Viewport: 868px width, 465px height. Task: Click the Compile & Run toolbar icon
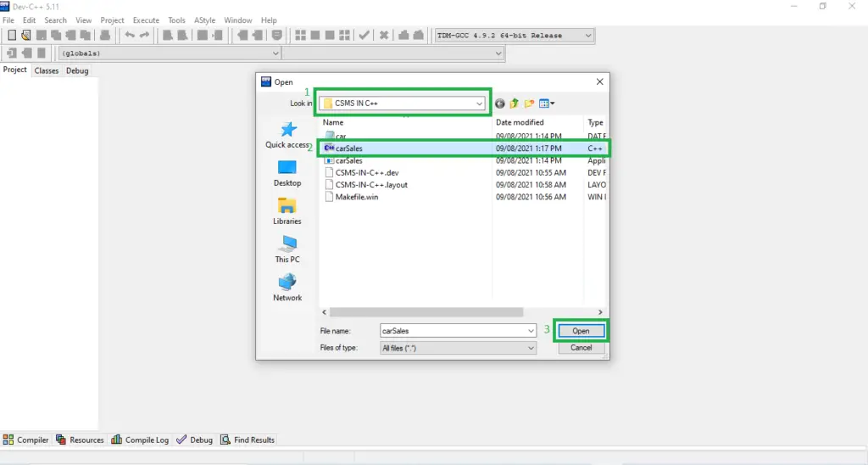[x=330, y=36]
